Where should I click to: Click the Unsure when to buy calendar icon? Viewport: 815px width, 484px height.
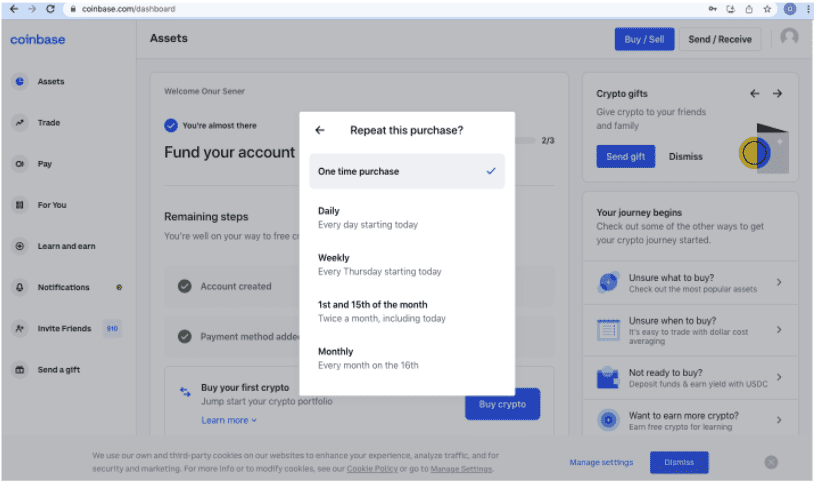tap(609, 330)
